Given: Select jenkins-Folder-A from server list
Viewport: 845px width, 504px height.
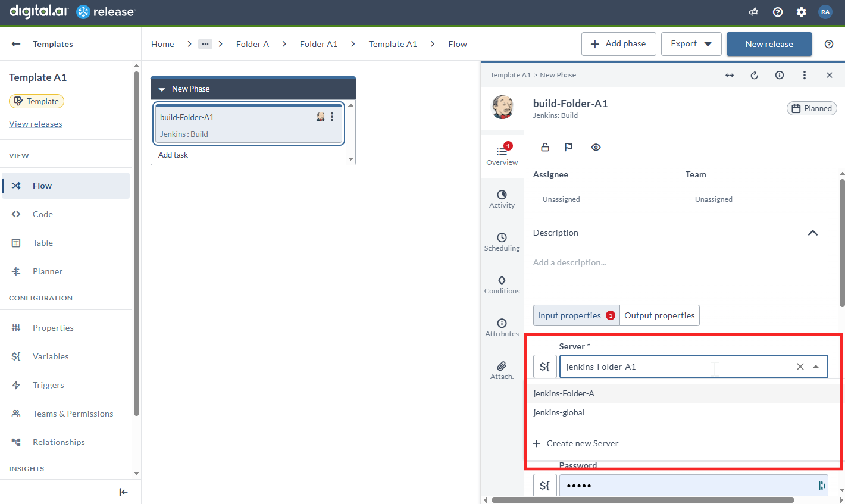Looking at the screenshot, I should coord(683,393).
